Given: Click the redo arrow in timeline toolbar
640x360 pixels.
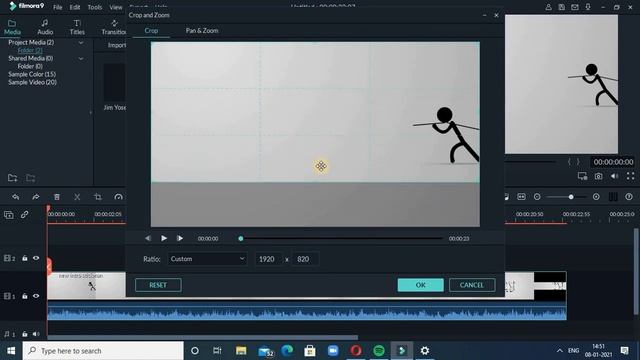Looking at the screenshot, I should click(36, 197).
